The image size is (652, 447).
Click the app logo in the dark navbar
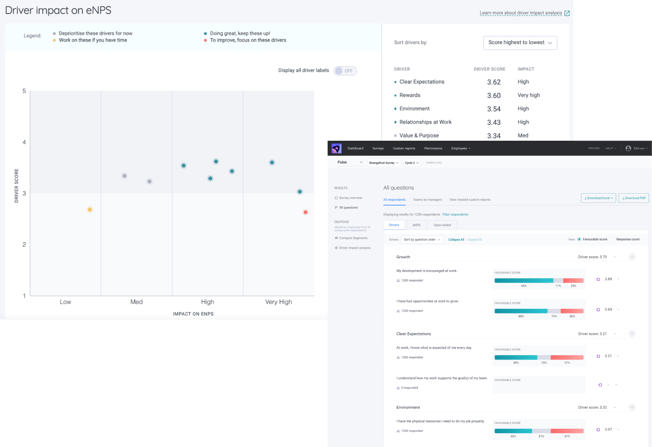(336, 148)
